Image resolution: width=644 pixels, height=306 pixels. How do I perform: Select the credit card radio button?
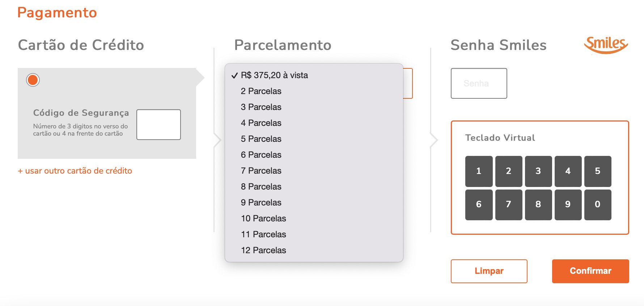tap(33, 80)
